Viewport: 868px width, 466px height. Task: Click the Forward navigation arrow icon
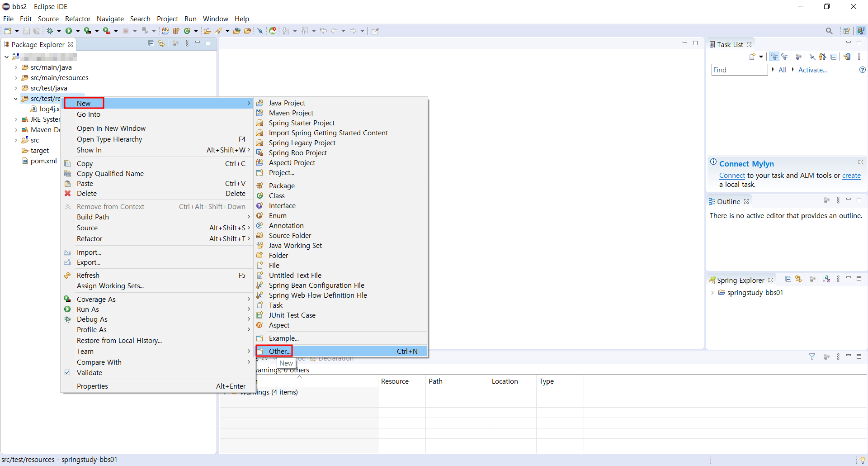click(x=353, y=31)
